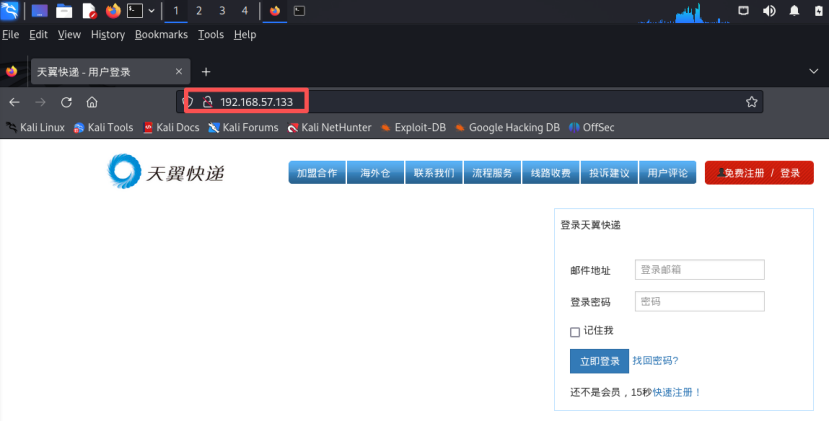Open the Kali applications menu icon
This screenshot has height=422, width=829.
pos(10,11)
